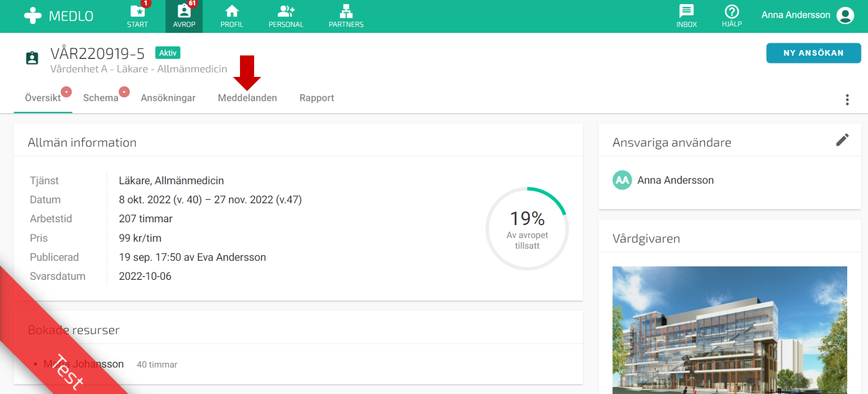Click the date range 8 okt. 2022 – 27 nov. 2022
Image resolution: width=868 pixels, height=394 pixels.
[210, 200]
